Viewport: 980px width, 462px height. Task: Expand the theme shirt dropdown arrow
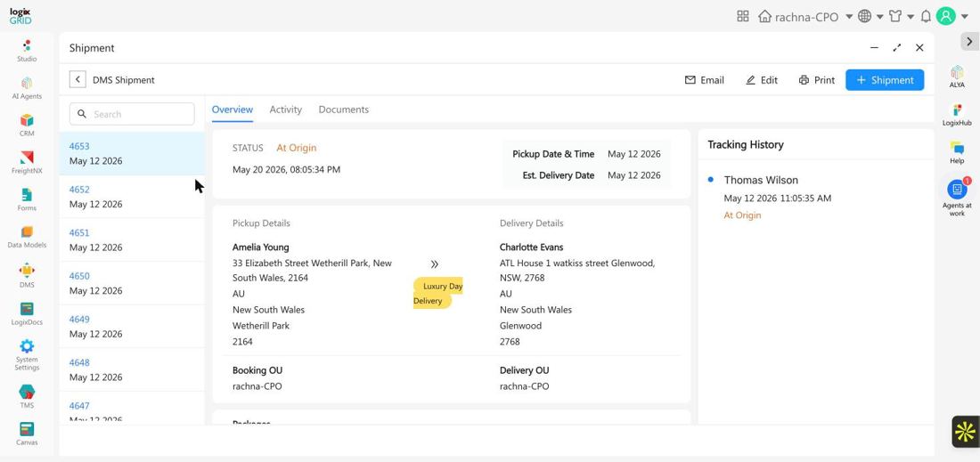[x=910, y=17]
